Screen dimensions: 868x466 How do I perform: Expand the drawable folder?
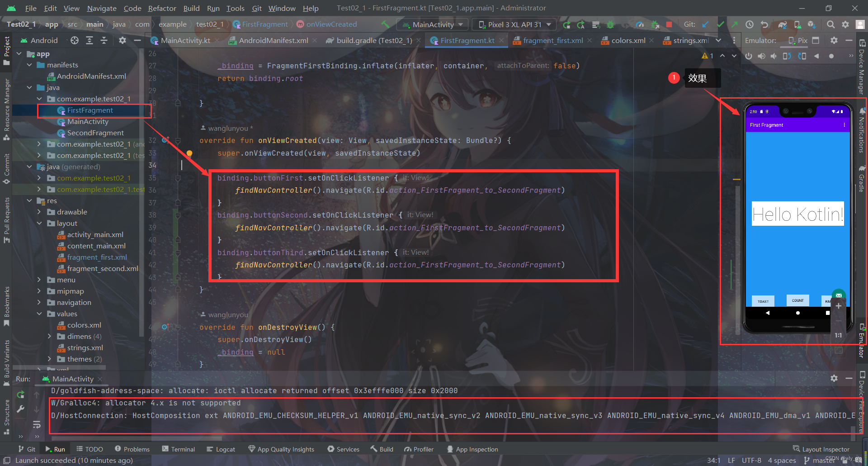pos(39,212)
